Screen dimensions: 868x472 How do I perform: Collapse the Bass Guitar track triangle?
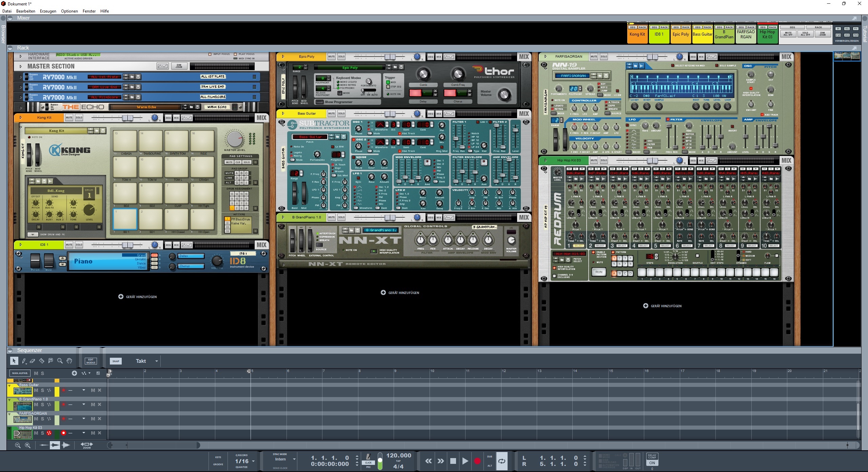9,386
